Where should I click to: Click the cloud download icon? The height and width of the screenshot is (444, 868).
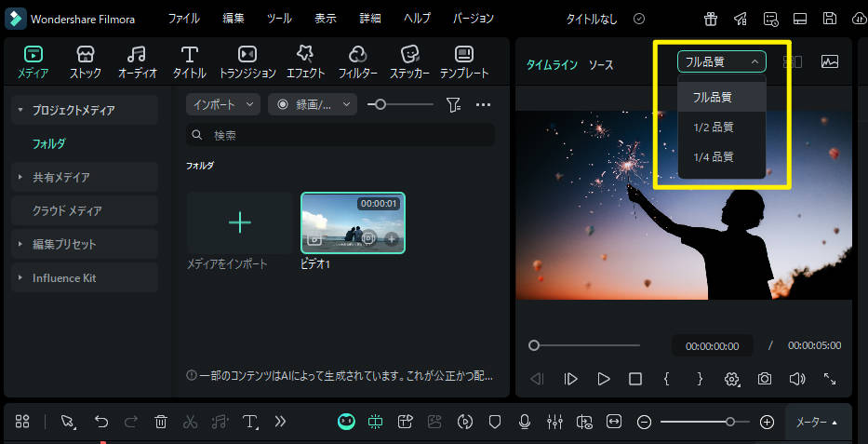pos(859,19)
